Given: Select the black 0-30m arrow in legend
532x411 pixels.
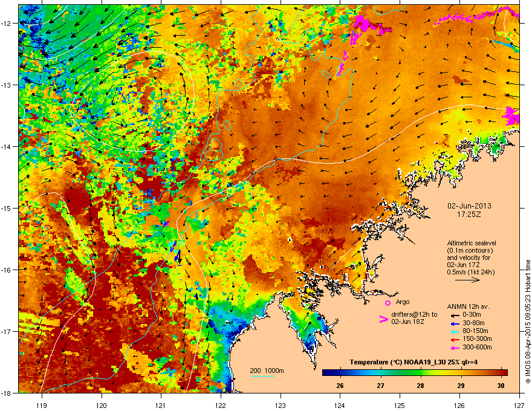Looking at the screenshot, I should pos(455,315).
